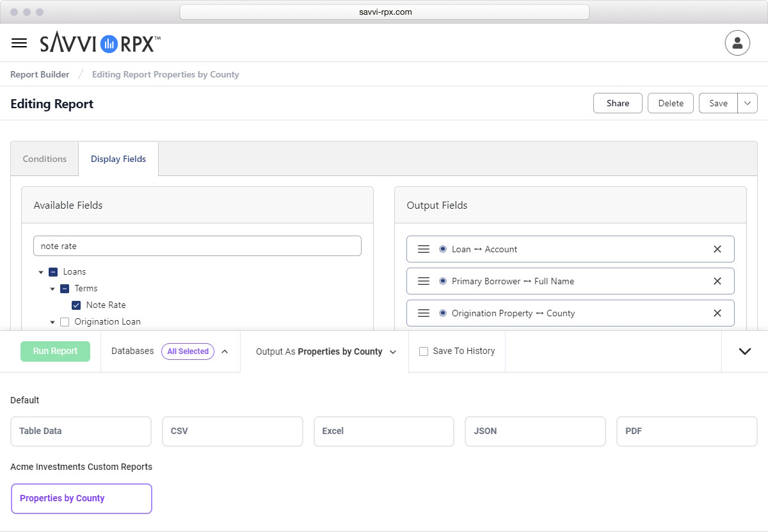Choose the Excel output format
The image size is (768, 532).
click(x=383, y=431)
